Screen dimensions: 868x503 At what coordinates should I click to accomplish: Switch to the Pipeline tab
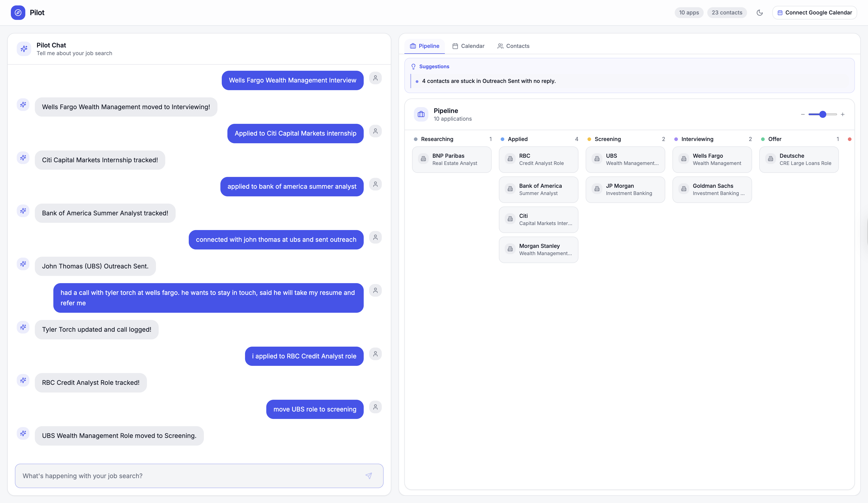[424, 46]
